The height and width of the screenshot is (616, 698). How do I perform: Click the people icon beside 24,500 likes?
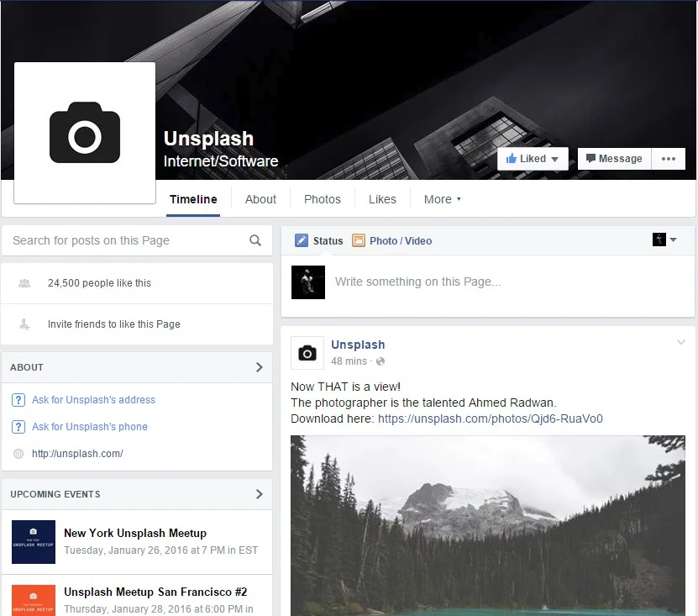coord(24,283)
